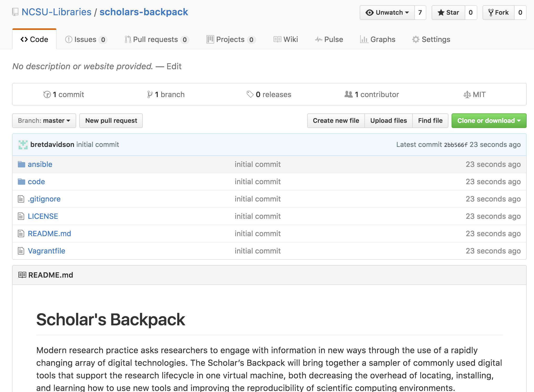Click the Vagrantfile file icon
Image resolution: width=534 pixels, height=392 pixels.
click(21, 251)
